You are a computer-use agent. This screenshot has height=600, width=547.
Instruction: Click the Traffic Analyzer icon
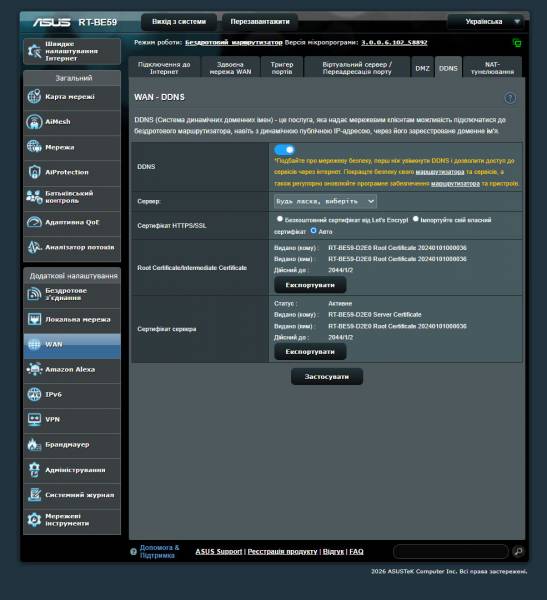(34, 247)
